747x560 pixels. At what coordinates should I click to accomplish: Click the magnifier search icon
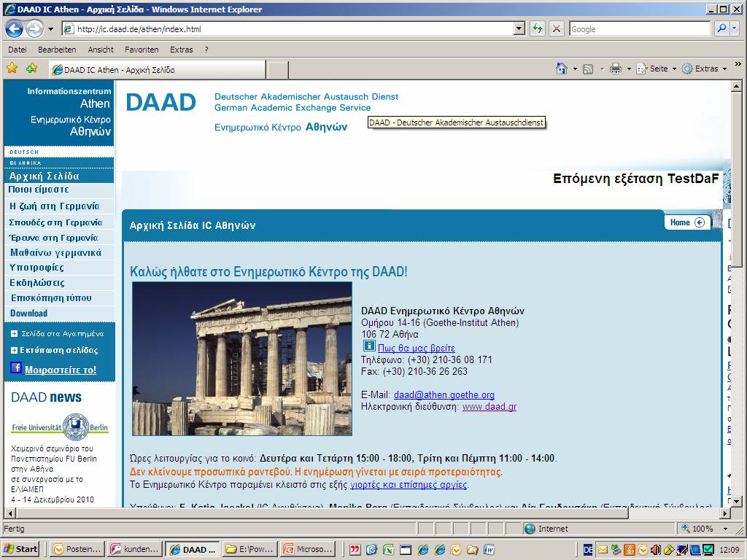click(721, 29)
